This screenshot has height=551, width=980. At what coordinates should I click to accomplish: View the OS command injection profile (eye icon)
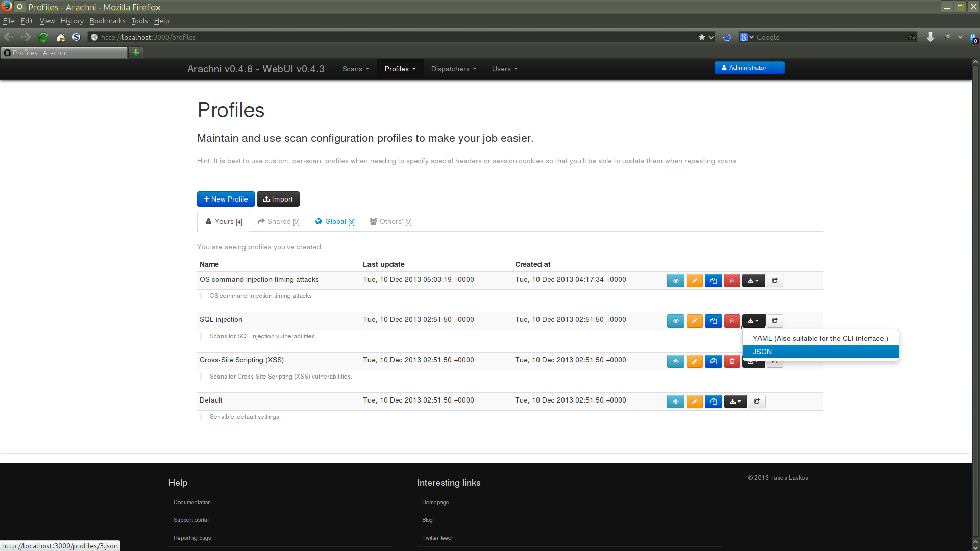[x=675, y=281]
